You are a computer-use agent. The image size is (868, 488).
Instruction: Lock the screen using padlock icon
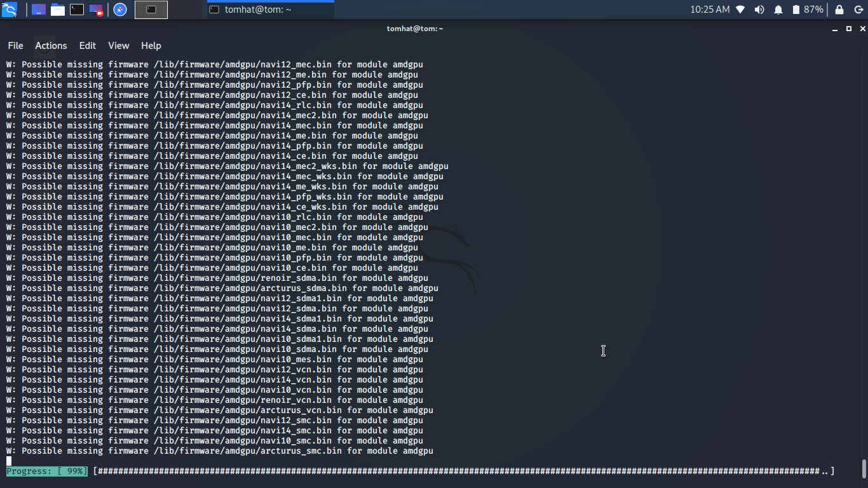click(x=839, y=10)
